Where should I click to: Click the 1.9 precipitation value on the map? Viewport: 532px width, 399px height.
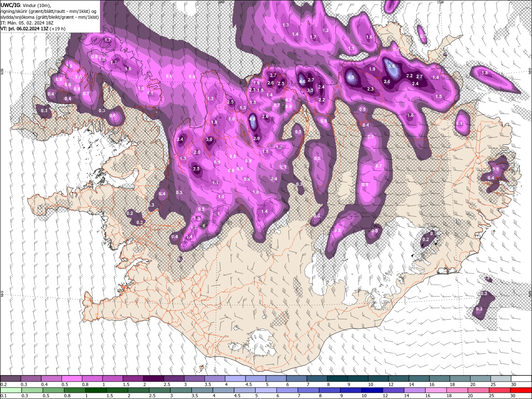tap(372, 69)
